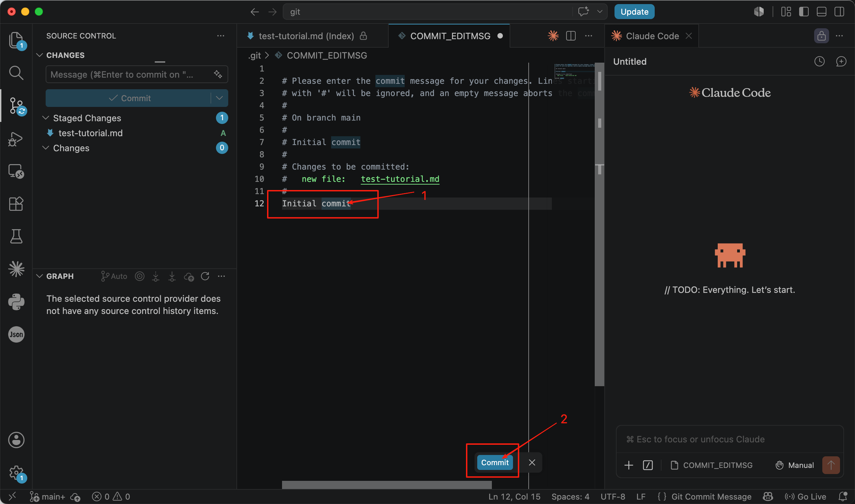Image resolution: width=855 pixels, height=504 pixels.
Task: Collapse the Changes group
Action: (45, 148)
